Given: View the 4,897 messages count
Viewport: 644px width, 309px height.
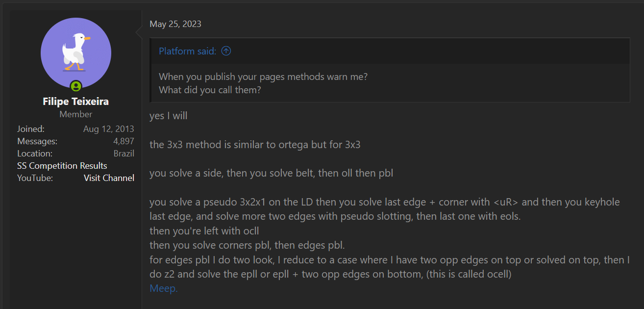Looking at the screenshot, I should coord(124,141).
